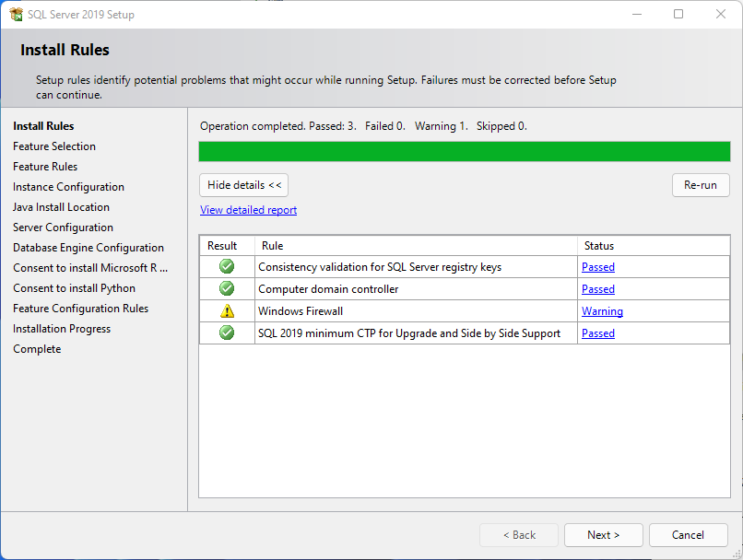This screenshot has width=743, height=560.
Task: Click the disabled Back button
Action: 519,535
